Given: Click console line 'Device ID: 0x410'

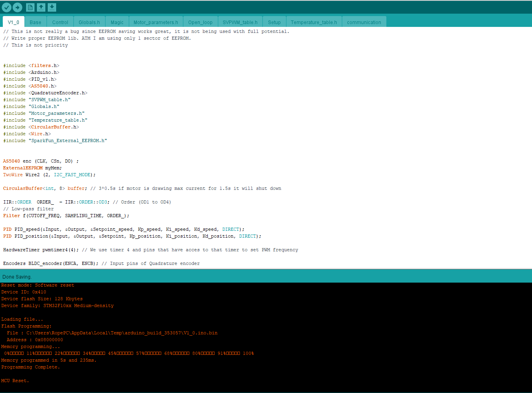Looking at the screenshot, I should click(x=24, y=292).
